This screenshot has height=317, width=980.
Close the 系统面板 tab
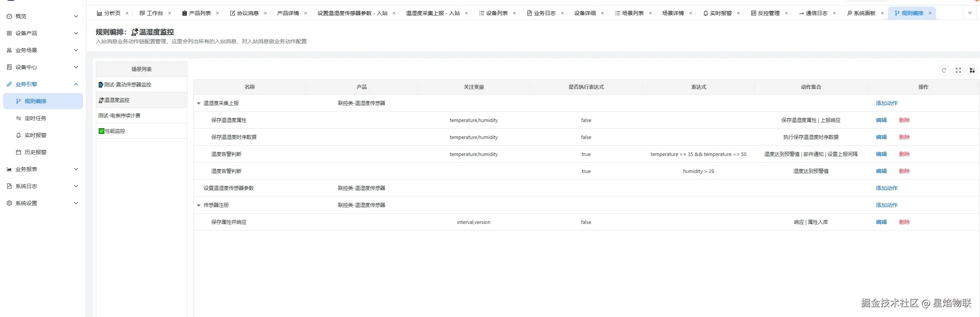(x=882, y=13)
